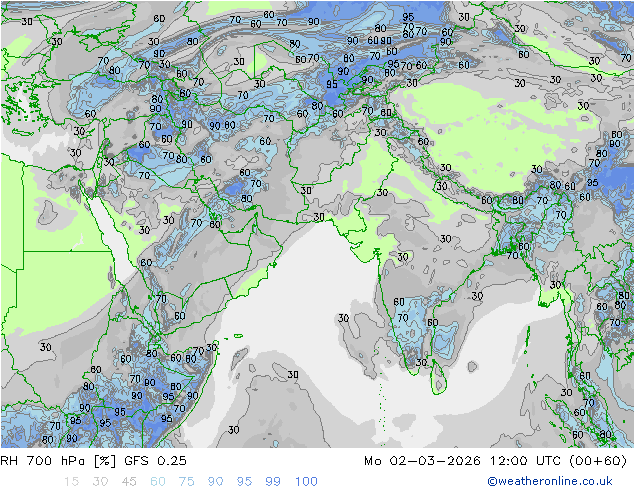Image resolution: width=634 pixels, height=490 pixels.
Task: Open the weatheronline.co.uk copyright link
Action: pos(550,481)
